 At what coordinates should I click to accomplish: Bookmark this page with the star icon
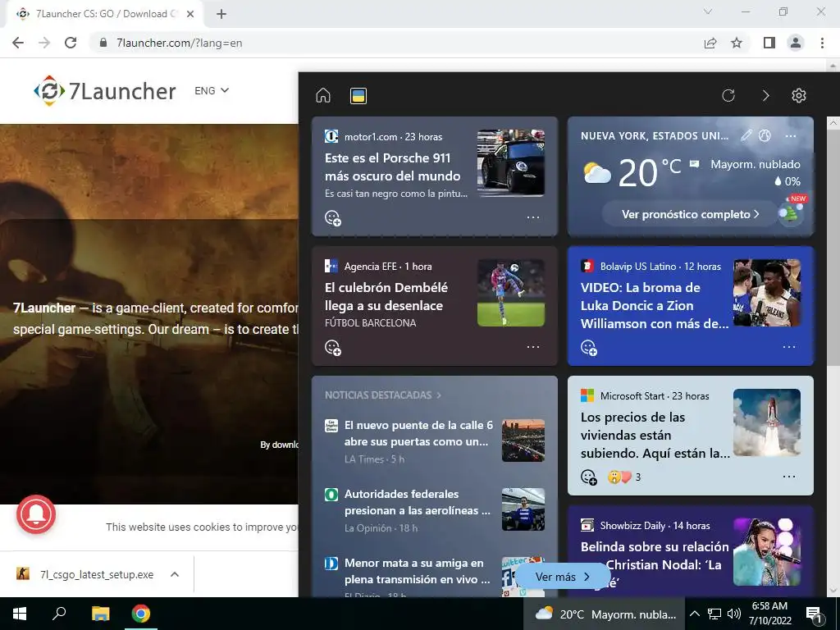[x=737, y=43]
